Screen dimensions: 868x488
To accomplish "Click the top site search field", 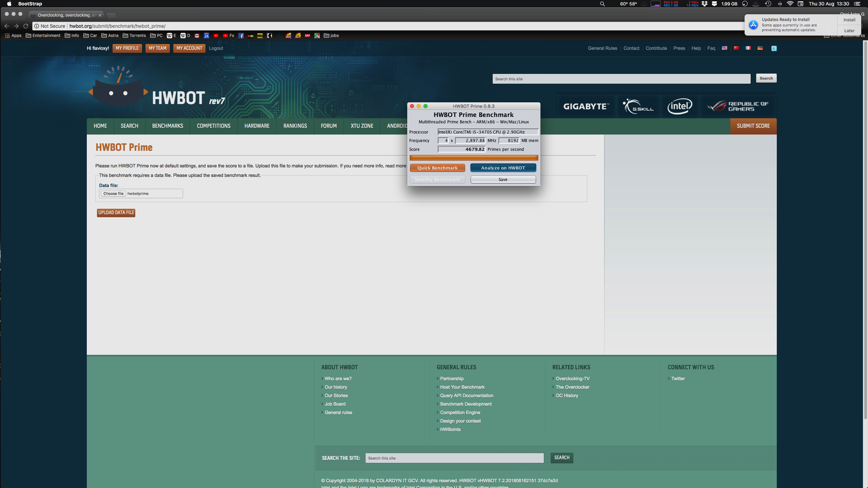I will click(622, 79).
